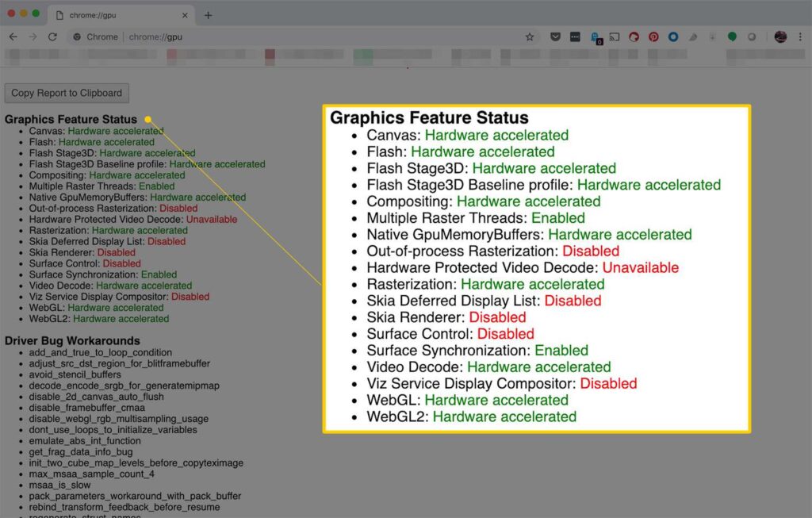Click avoid_stencil_buffers entry
This screenshot has height=518, width=812.
point(75,374)
